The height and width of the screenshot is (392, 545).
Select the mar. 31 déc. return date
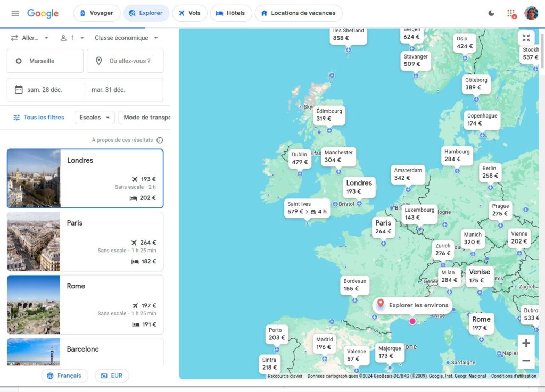click(124, 89)
